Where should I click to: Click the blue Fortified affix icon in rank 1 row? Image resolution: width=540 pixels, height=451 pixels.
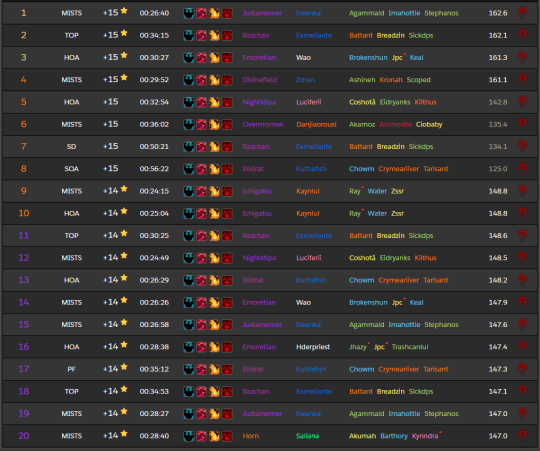[x=188, y=13]
